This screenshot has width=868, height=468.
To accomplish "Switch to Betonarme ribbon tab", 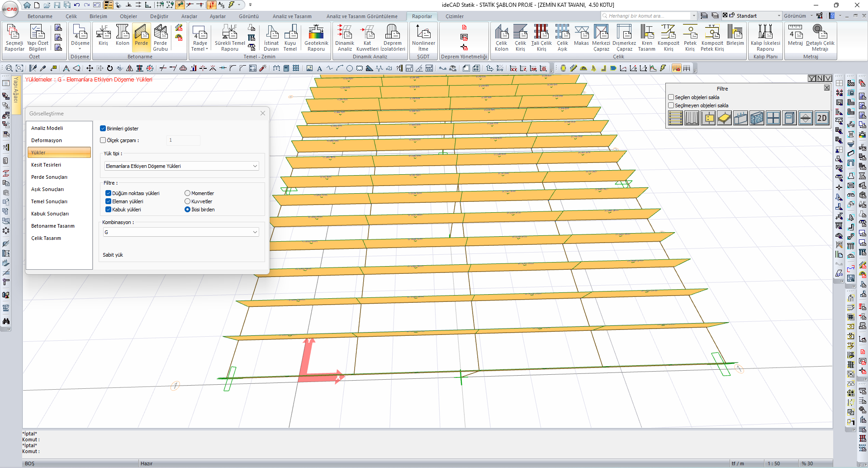I will tap(40, 16).
